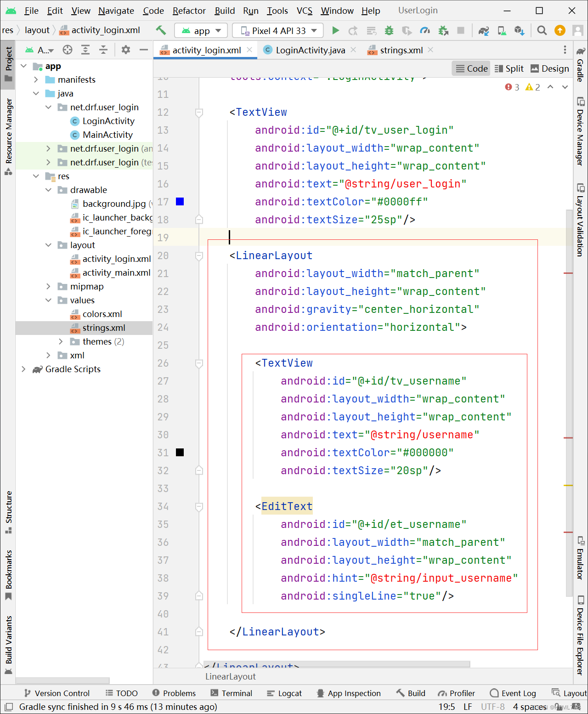Expand the themes folder
The image size is (588, 714).
tap(61, 341)
